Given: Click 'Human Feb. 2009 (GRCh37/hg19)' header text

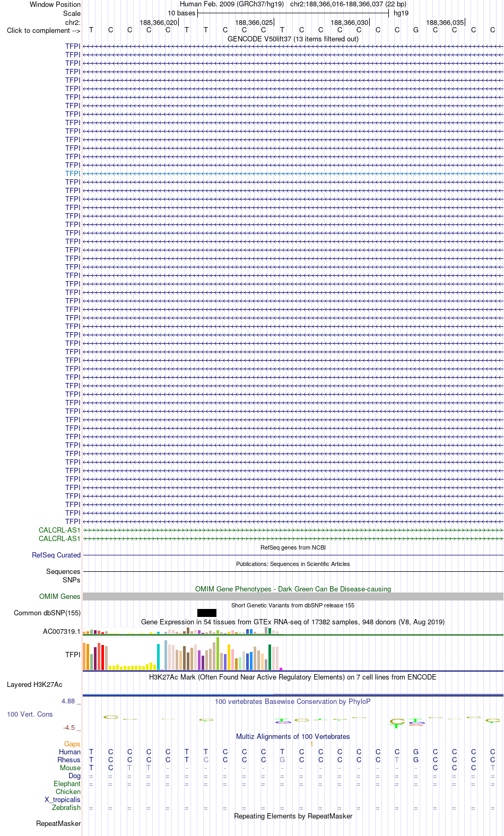Looking at the screenshot, I should pos(232,4).
